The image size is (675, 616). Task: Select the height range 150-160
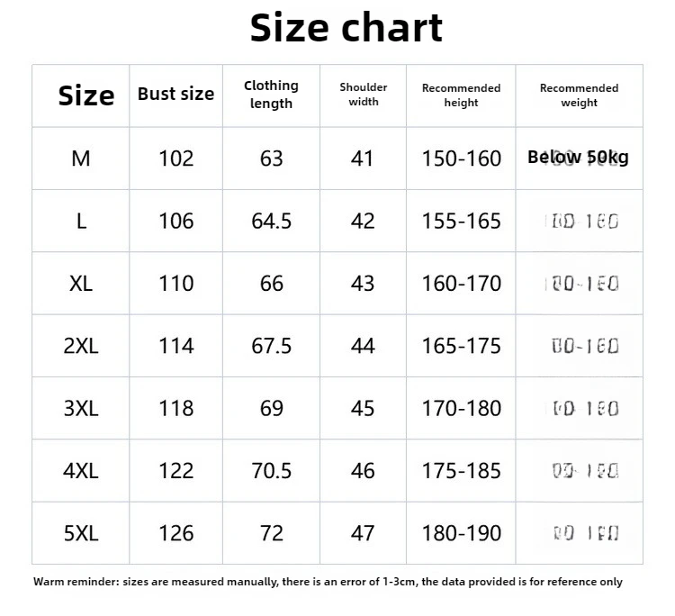461,159
